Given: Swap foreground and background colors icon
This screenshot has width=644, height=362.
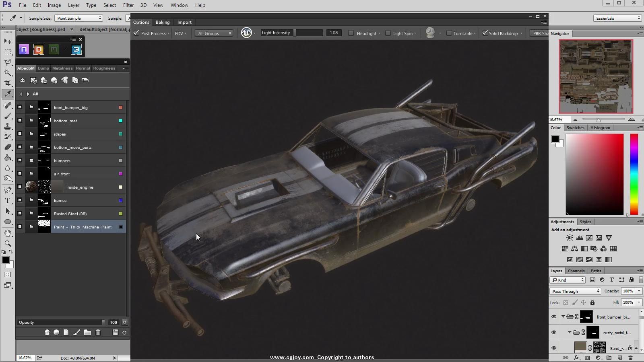Looking at the screenshot, I should [11, 252].
